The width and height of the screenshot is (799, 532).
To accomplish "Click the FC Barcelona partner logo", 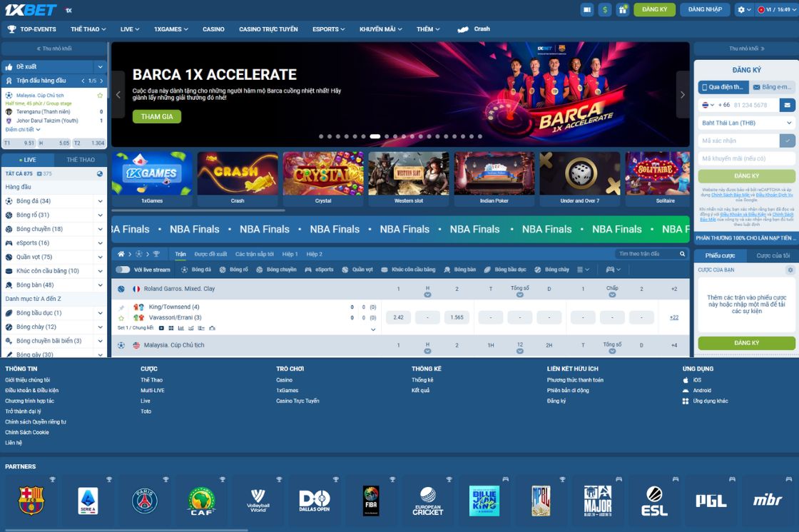I will (x=31, y=501).
